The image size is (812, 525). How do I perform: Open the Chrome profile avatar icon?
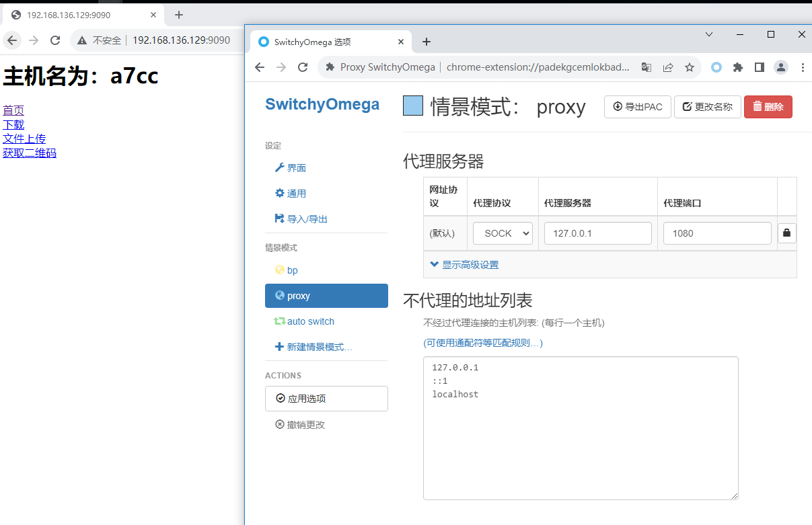pyautogui.click(x=781, y=67)
